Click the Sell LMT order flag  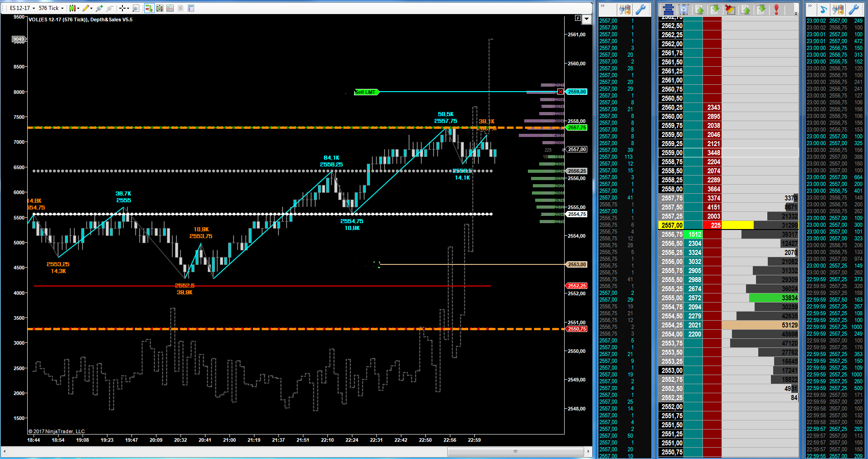[x=366, y=92]
